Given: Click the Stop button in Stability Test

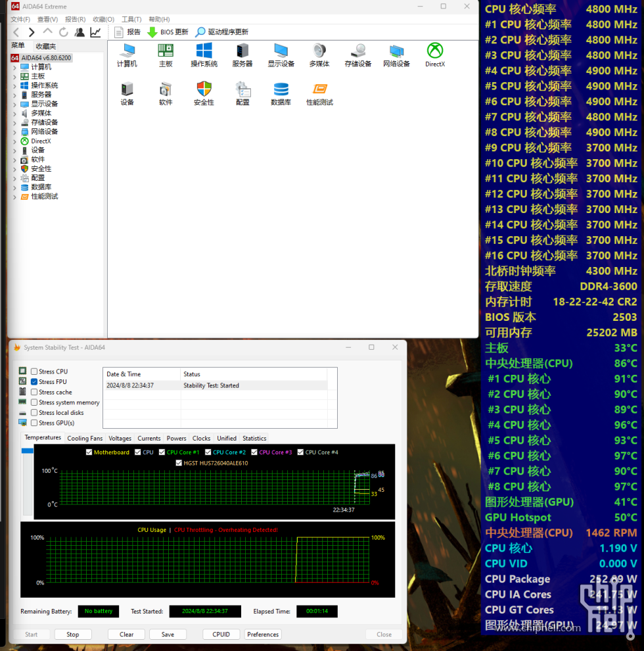Looking at the screenshot, I should pyautogui.click(x=73, y=635).
